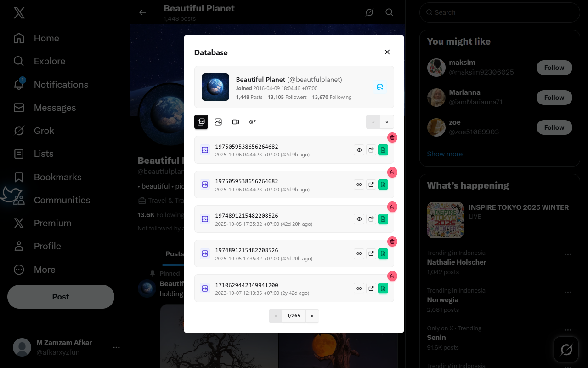
Task: Download the first entry with the green download icon
Action: 383,149
